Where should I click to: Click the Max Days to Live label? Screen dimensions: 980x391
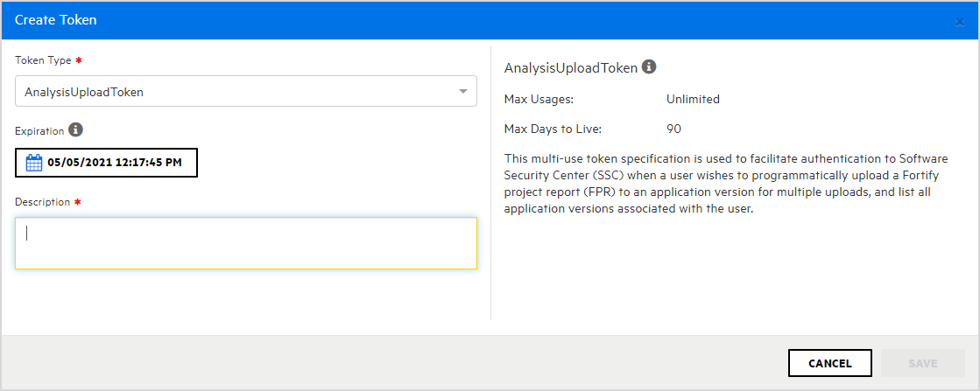click(553, 129)
